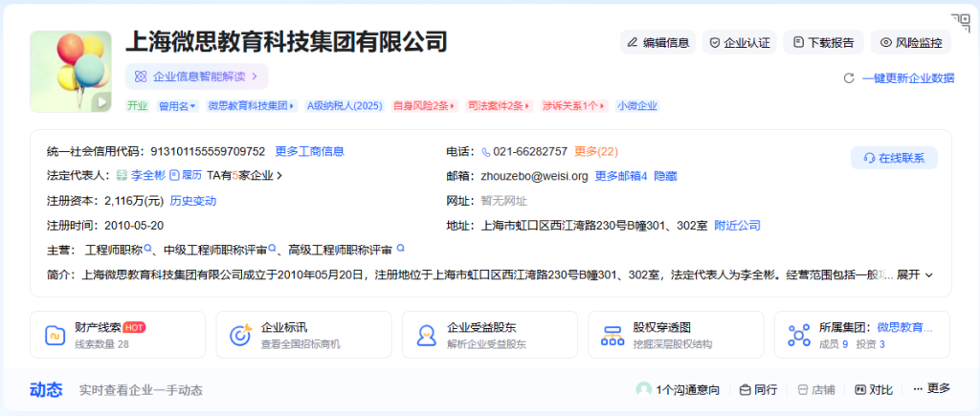Show 更多(22) phone numbers
This screenshot has width=980, height=416.
596,151
